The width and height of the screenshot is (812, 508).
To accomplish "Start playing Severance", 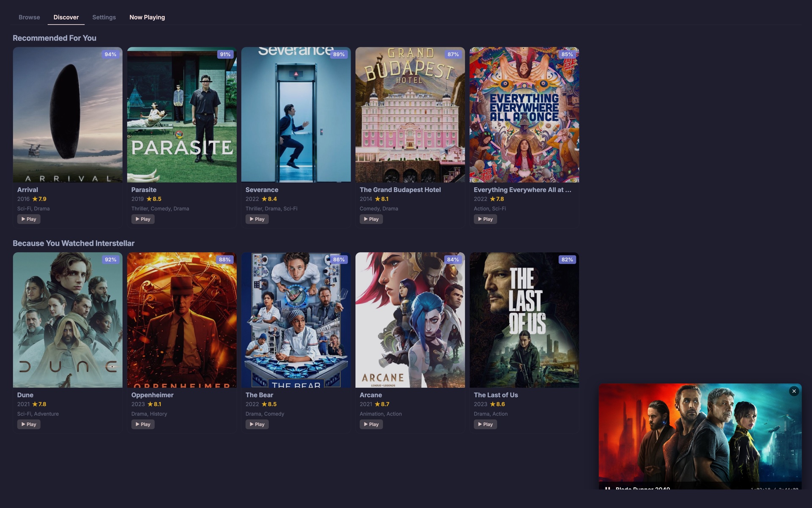I will (x=257, y=219).
